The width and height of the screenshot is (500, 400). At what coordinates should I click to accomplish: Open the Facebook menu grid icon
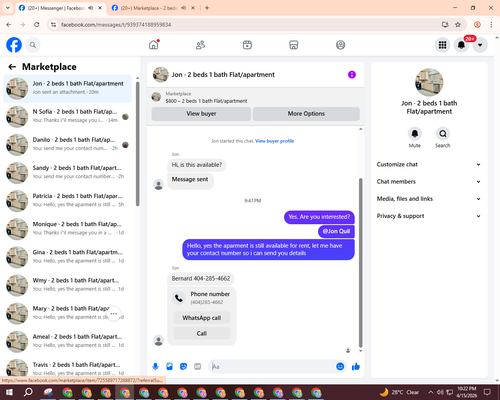coord(442,45)
